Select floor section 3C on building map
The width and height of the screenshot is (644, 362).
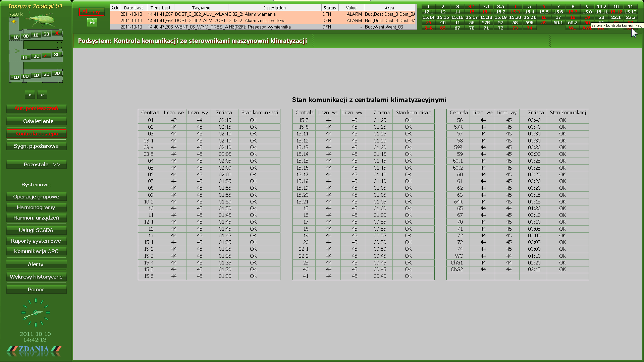click(x=57, y=55)
